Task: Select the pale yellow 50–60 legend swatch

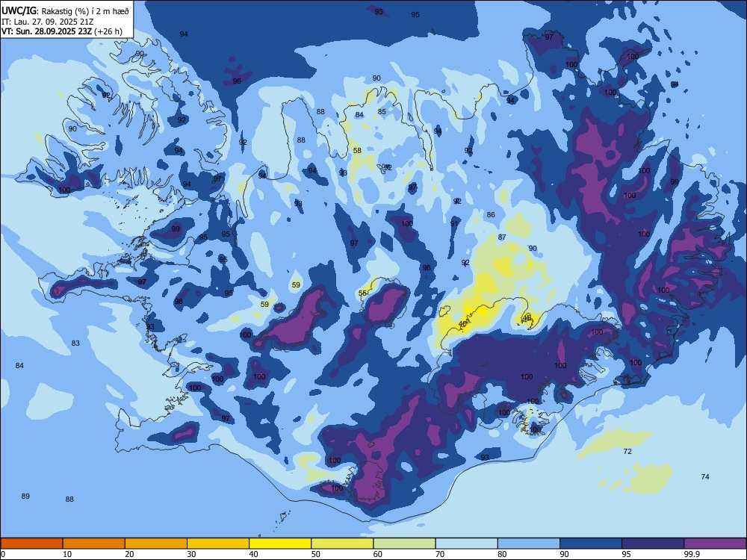Action: click(x=343, y=544)
